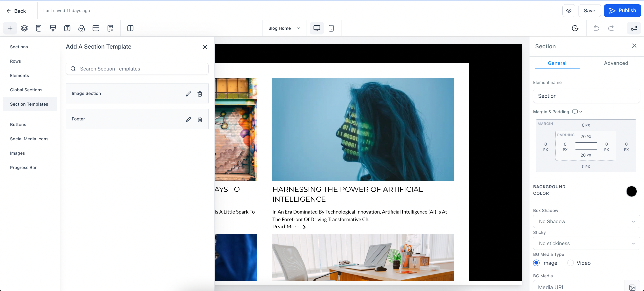Switch to the General tab in Section panel
The image size is (644, 291).
557,63
